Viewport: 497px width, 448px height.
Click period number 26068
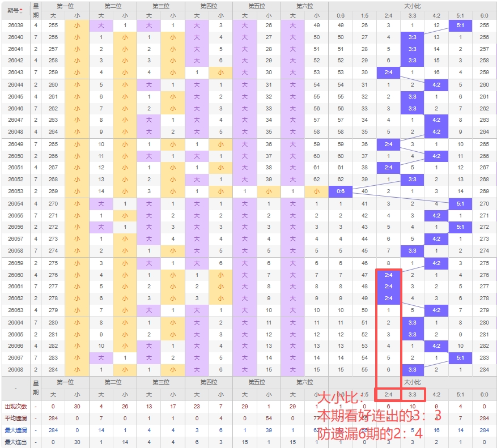coord(16,369)
